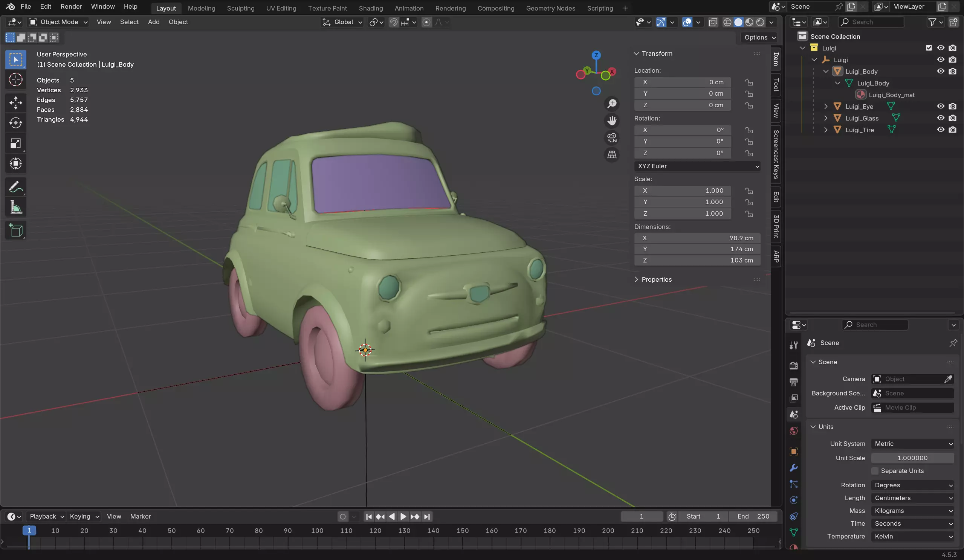Screen dimensions: 964x560
Task: Hide Luigi_Tire in the viewport
Action: pyautogui.click(x=941, y=130)
